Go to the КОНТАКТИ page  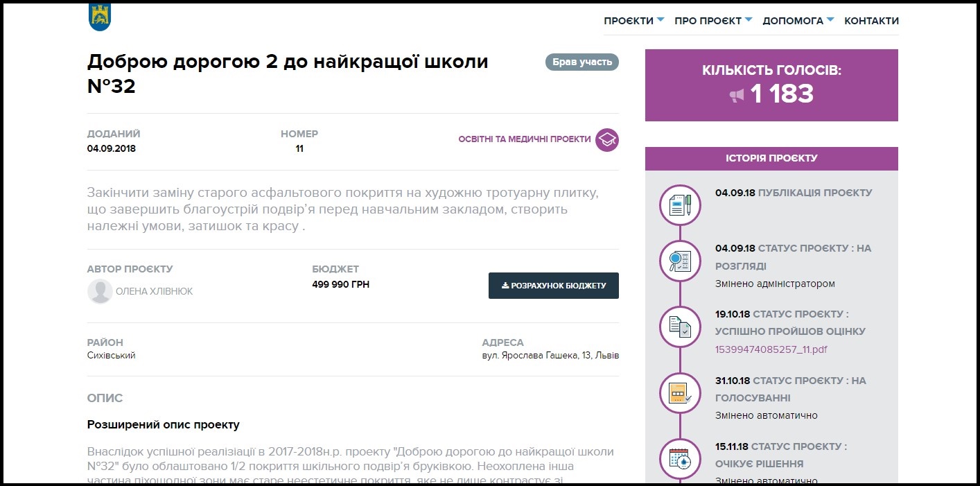coord(871,21)
